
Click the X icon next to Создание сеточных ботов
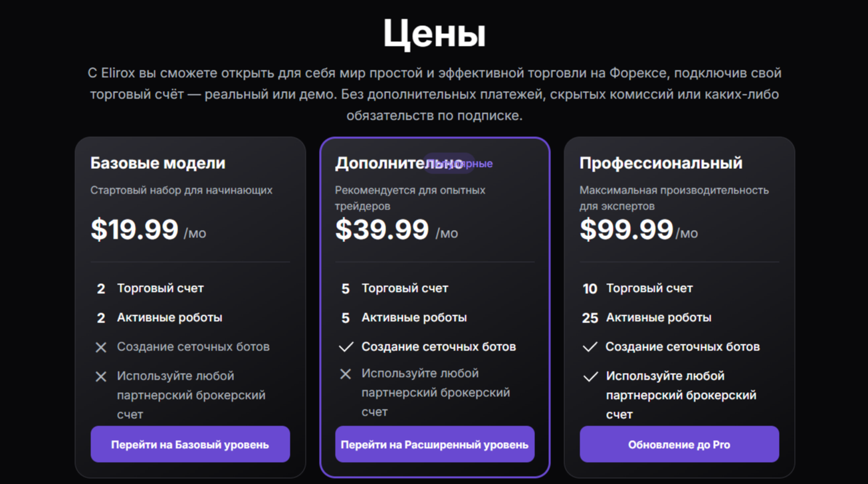tap(101, 346)
